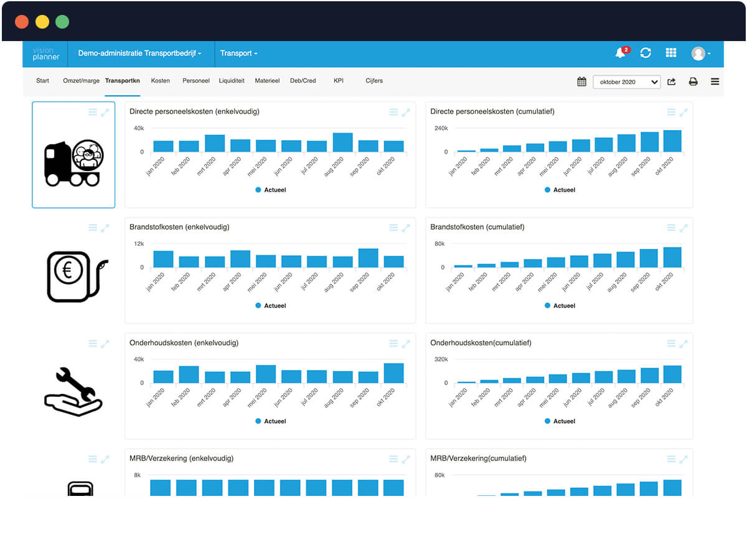This screenshot has height=560, width=747.
Task: Open menu of Brandstofkosten (cumulatief) chart
Action: pos(671,228)
